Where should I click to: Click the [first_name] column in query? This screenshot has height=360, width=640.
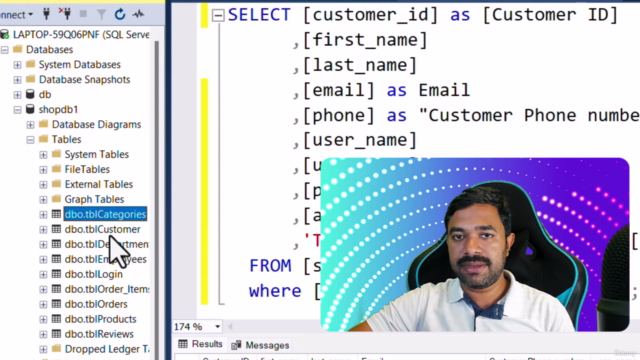pos(365,40)
